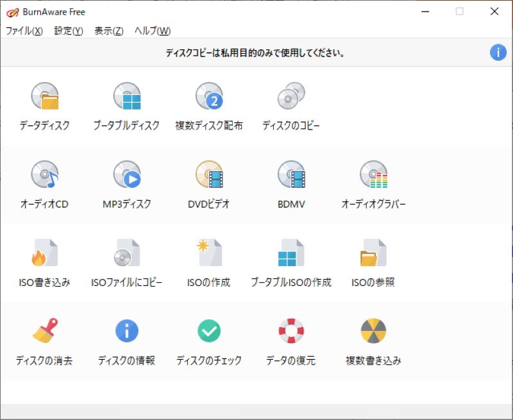
Task: Open the DVDビデオ burner
Action: click(208, 178)
